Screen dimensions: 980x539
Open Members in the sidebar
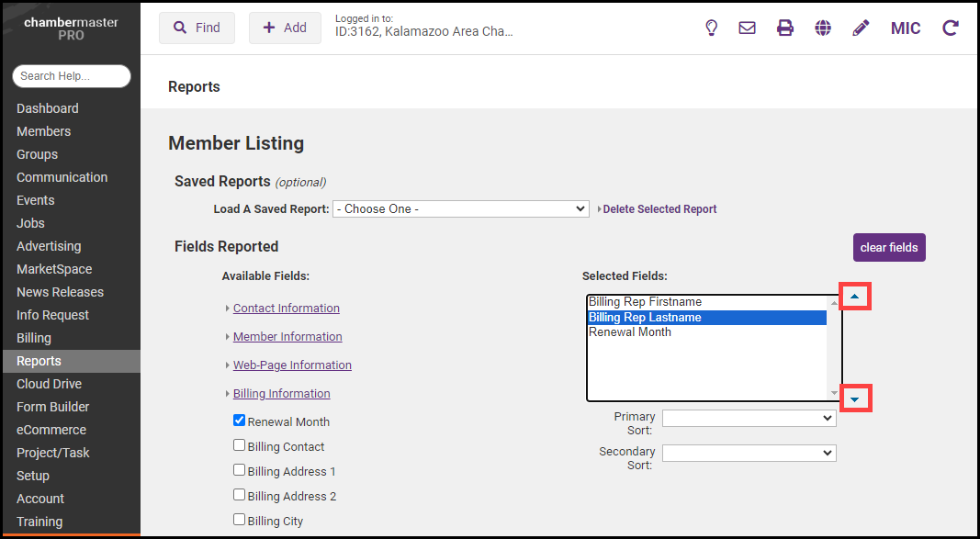coord(43,131)
